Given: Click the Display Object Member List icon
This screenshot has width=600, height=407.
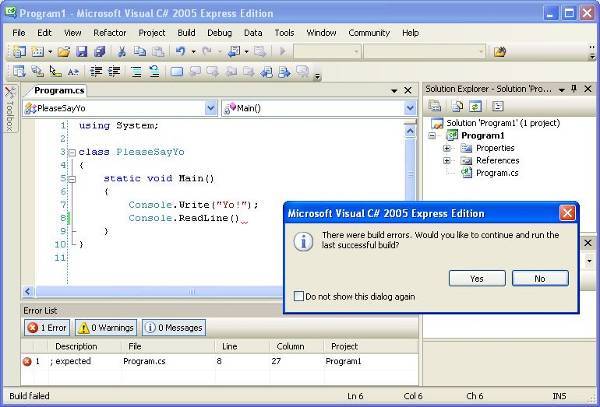Looking at the screenshot, I should pyautogui.click(x=19, y=71).
